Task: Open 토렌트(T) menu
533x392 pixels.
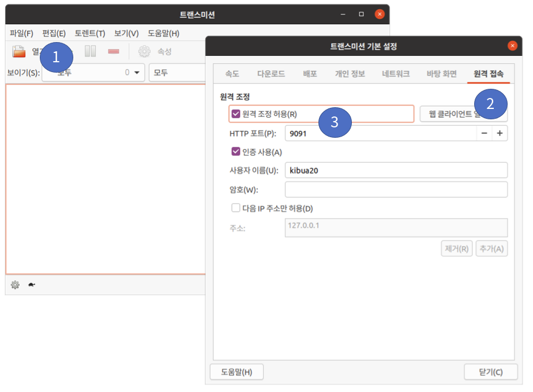Action: pos(90,33)
